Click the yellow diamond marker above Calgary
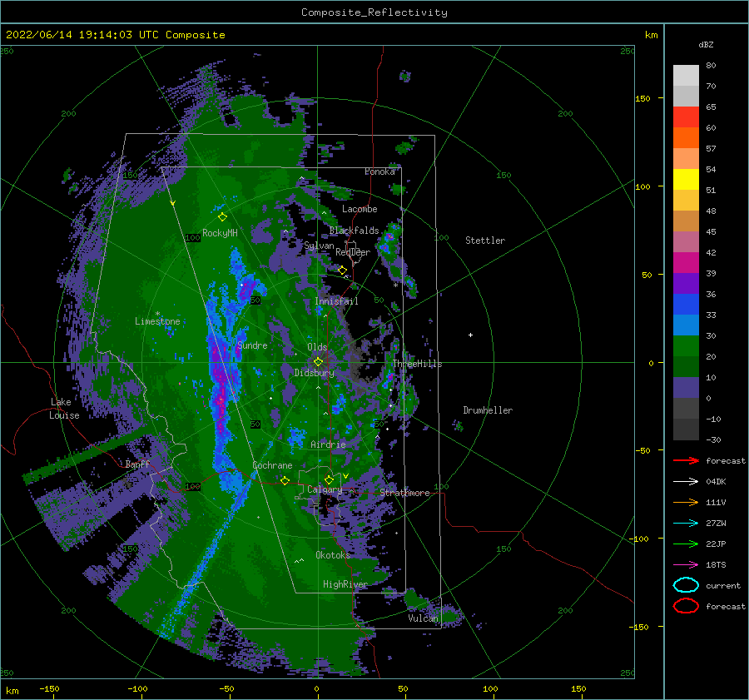 pyautogui.click(x=329, y=479)
